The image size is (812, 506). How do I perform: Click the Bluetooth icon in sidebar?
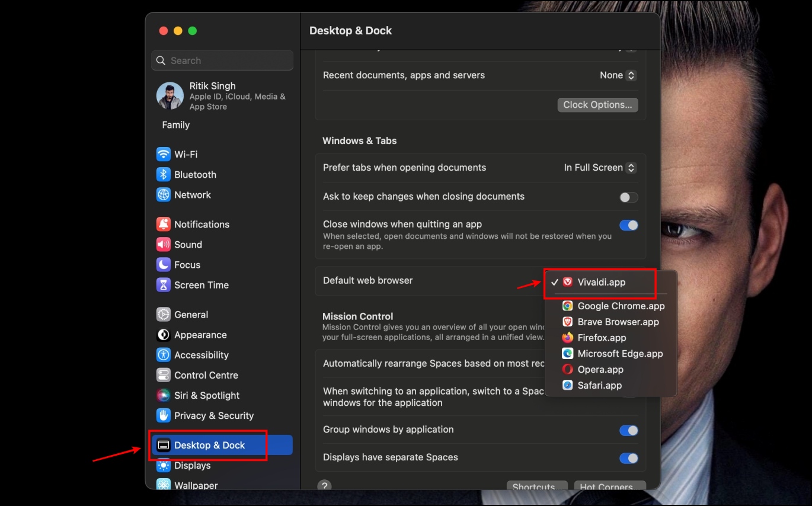(164, 175)
